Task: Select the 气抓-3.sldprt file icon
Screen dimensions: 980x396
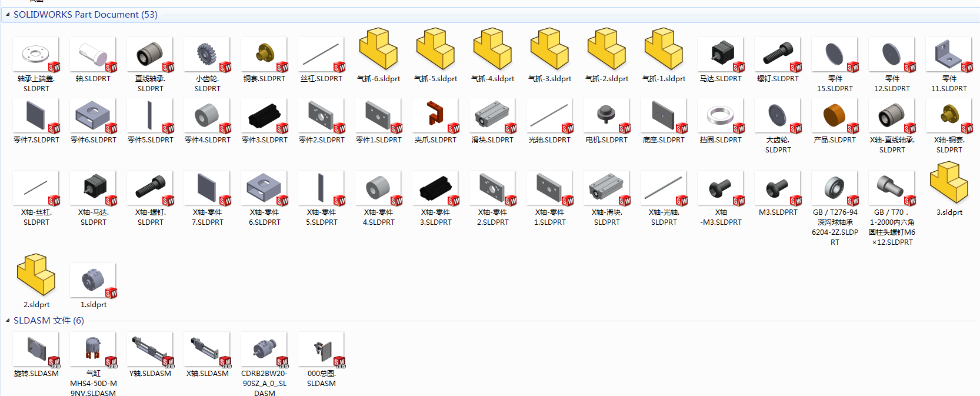Action: tap(550, 49)
